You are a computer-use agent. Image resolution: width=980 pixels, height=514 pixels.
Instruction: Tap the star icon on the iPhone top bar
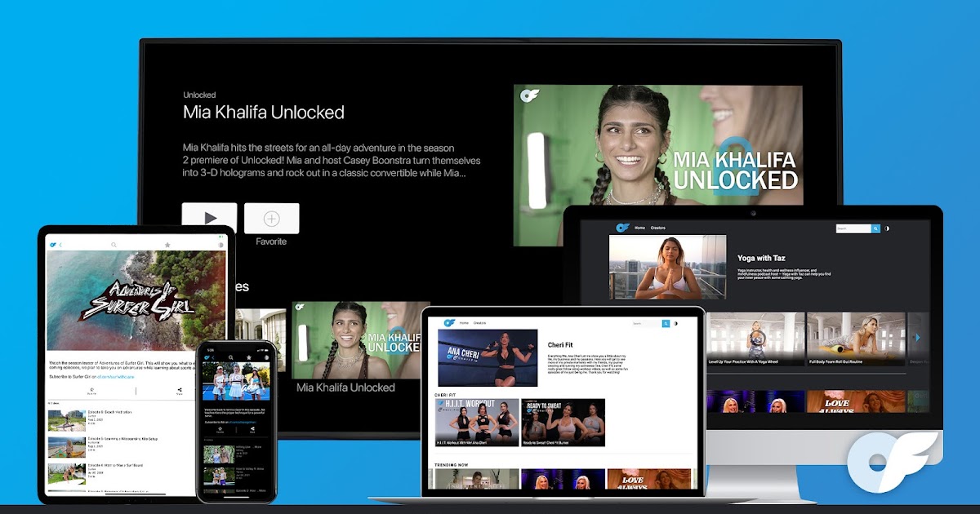pyautogui.click(x=249, y=357)
